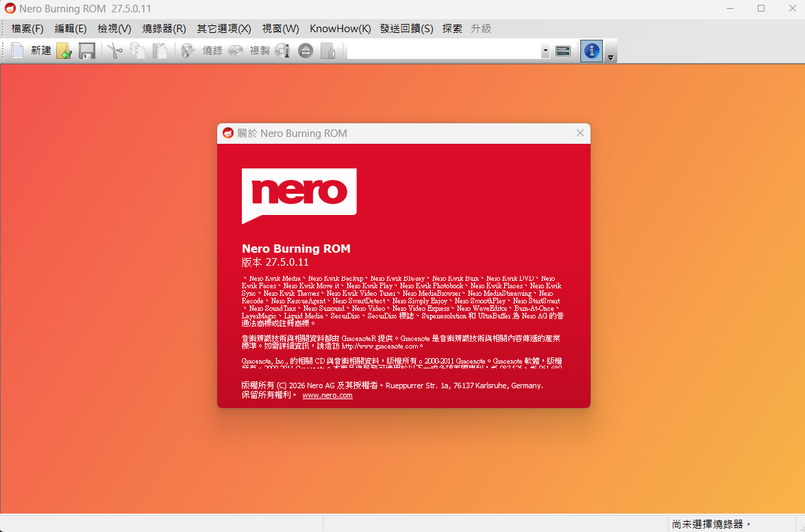Save the compilation with floppy disk icon
The image size is (805, 532).
87,50
